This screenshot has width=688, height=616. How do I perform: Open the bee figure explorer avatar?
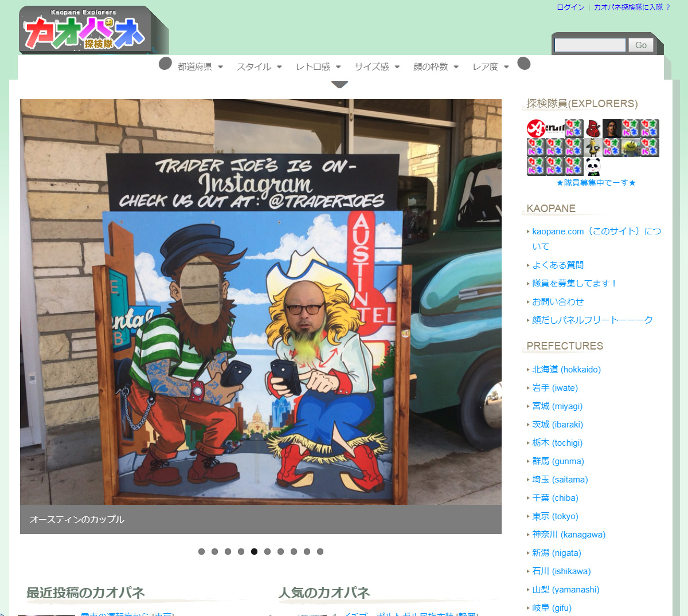click(x=593, y=147)
